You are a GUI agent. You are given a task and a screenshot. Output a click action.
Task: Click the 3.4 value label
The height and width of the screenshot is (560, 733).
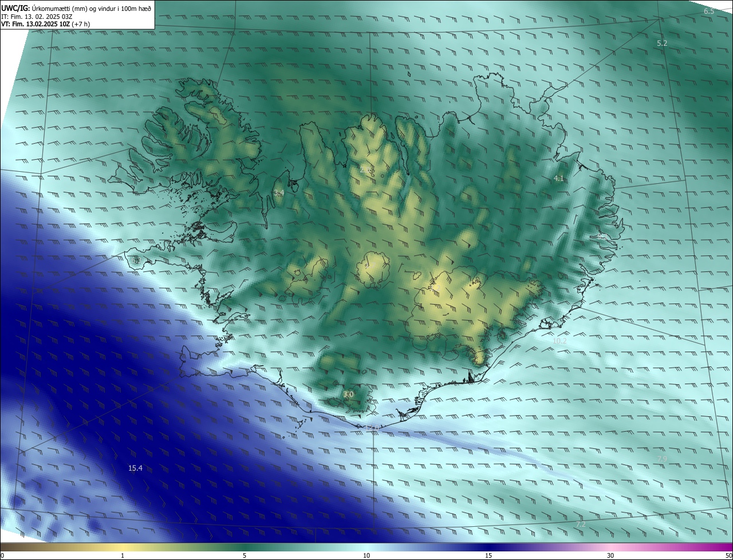[x=279, y=193]
